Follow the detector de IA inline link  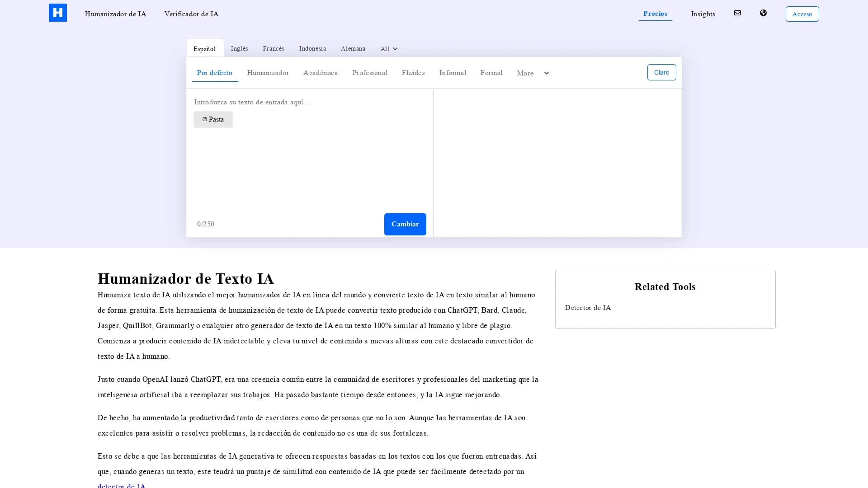[x=121, y=485]
